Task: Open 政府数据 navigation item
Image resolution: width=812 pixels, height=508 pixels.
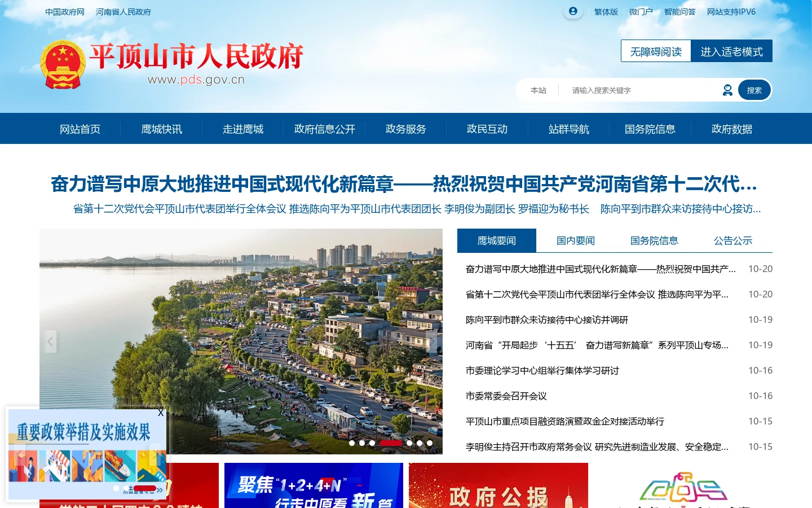Action: (732, 129)
